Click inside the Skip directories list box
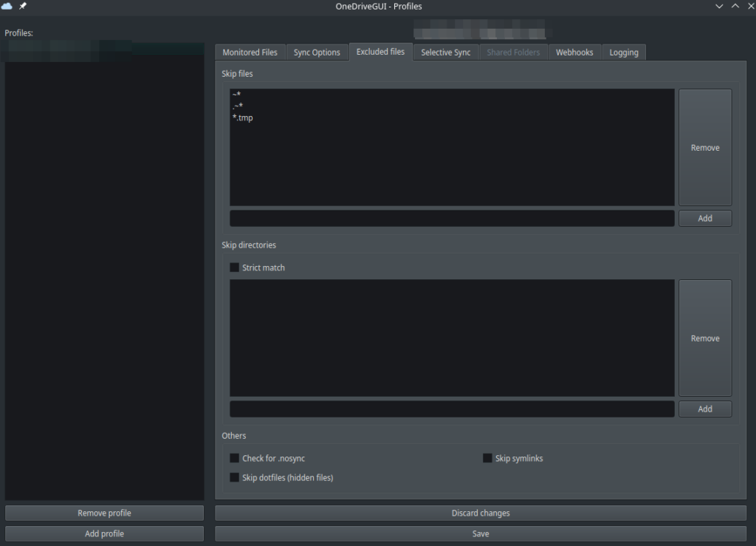The width and height of the screenshot is (756, 546). tap(452, 338)
